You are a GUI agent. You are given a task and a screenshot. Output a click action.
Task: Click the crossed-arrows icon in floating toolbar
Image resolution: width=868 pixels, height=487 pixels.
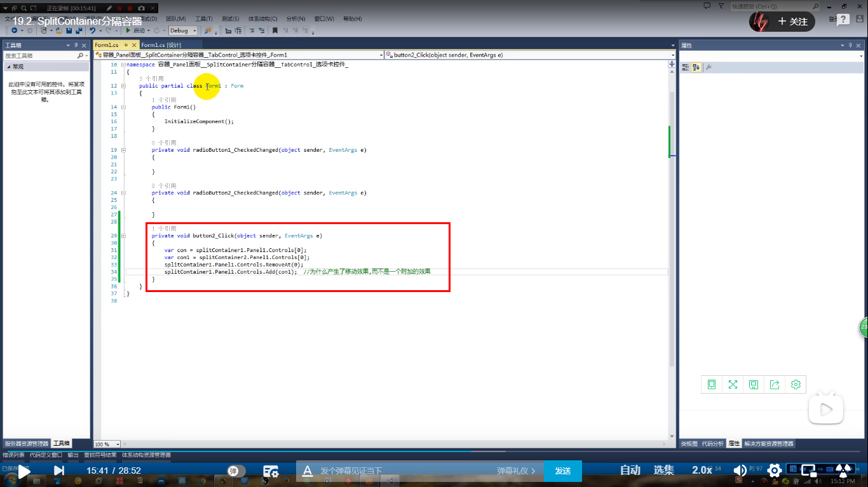point(733,384)
